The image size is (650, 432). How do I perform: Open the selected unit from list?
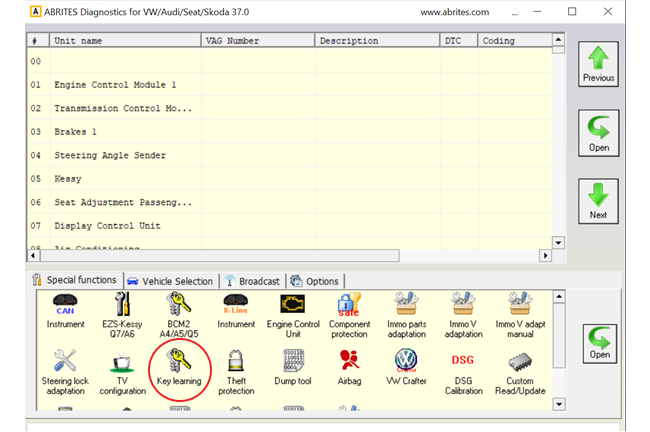[599, 133]
